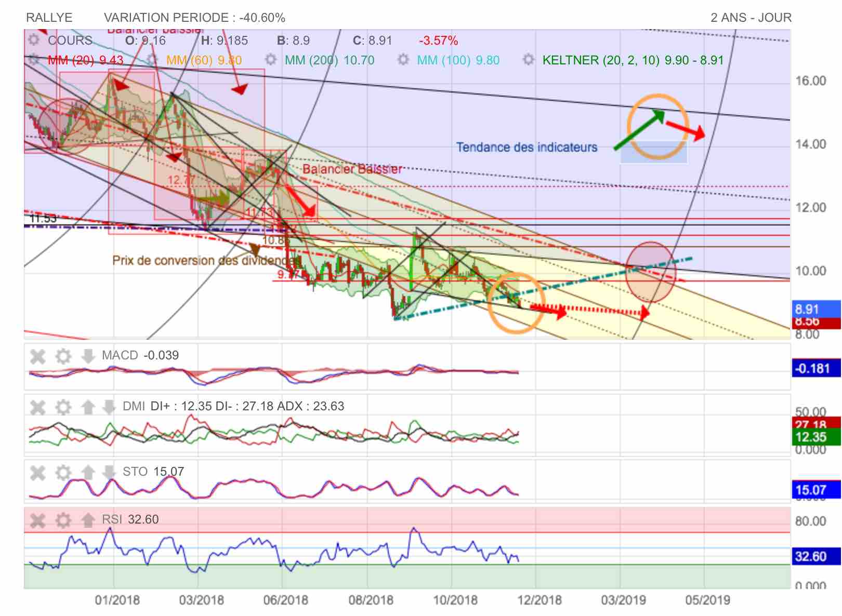Click the blue 32.60 RSI axis tag
Viewport: 842px width, 616px height.
[816, 557]
